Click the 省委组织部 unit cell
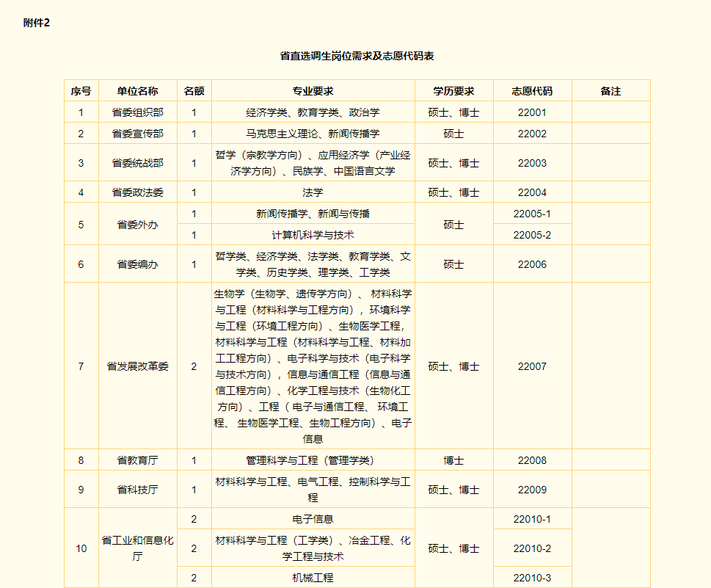The height and width of the screenshot is (588, 711). [137, 112]
